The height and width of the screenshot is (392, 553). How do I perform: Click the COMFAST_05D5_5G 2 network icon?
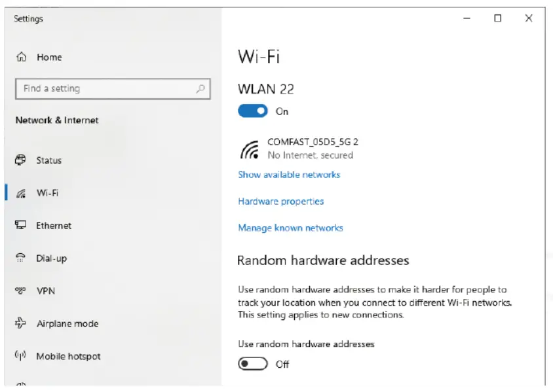click(x=251, y=149)
